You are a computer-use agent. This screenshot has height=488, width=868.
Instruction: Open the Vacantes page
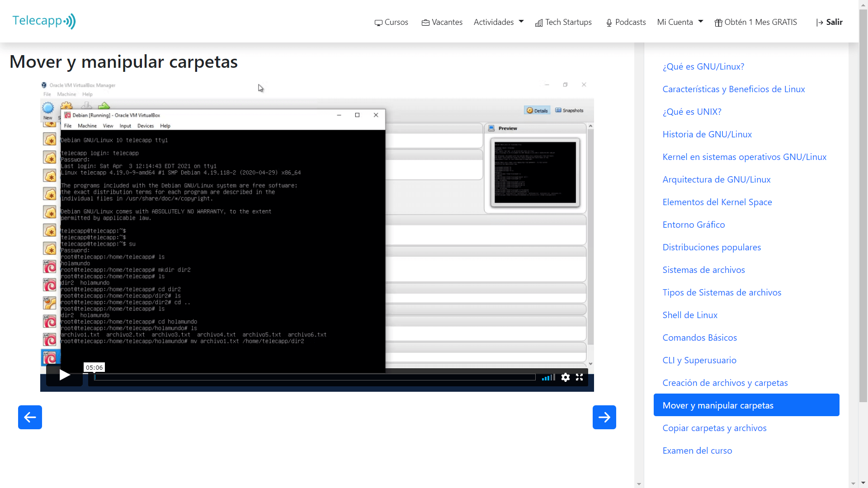pos(442,22)
